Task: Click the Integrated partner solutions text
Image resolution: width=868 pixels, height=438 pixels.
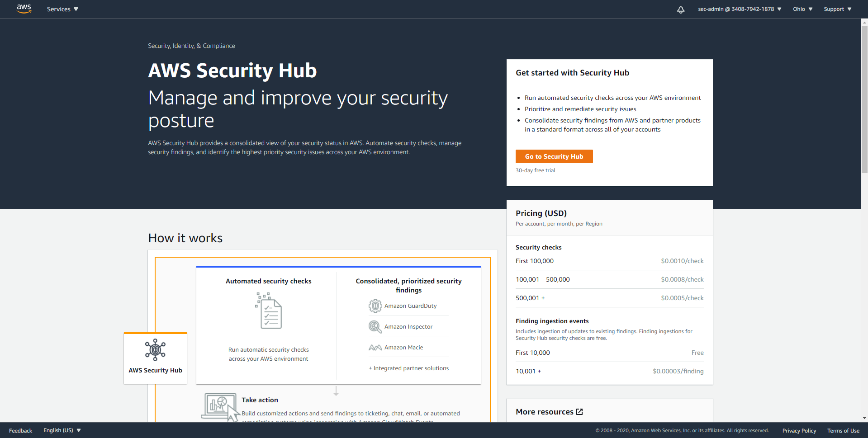Action: [409, 368]
